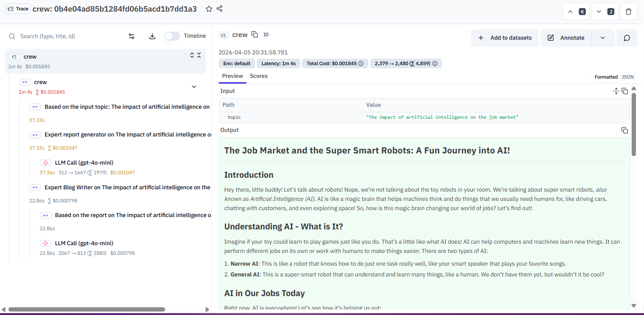The height and width of the screenshot is (315, 644).
Task: Open the Annotate dropdown arrow
Action: (x=603, y=38)
